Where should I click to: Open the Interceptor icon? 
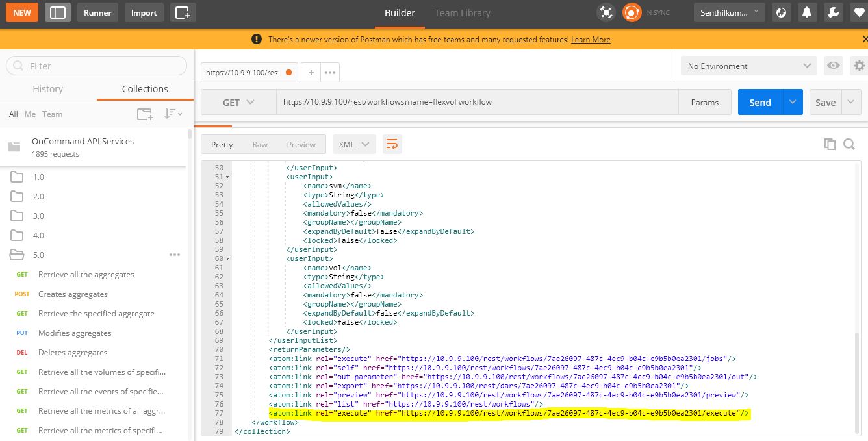tap(606, 12)
